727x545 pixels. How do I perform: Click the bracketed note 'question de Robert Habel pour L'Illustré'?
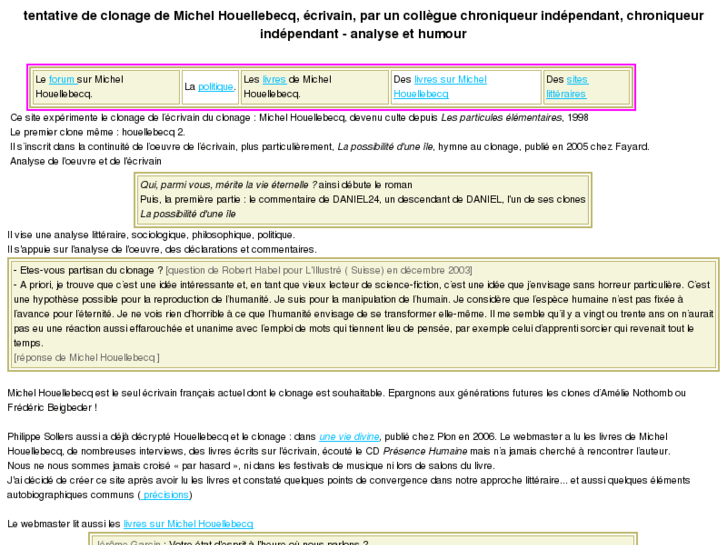pyautogui.click(x=319, y=270)
